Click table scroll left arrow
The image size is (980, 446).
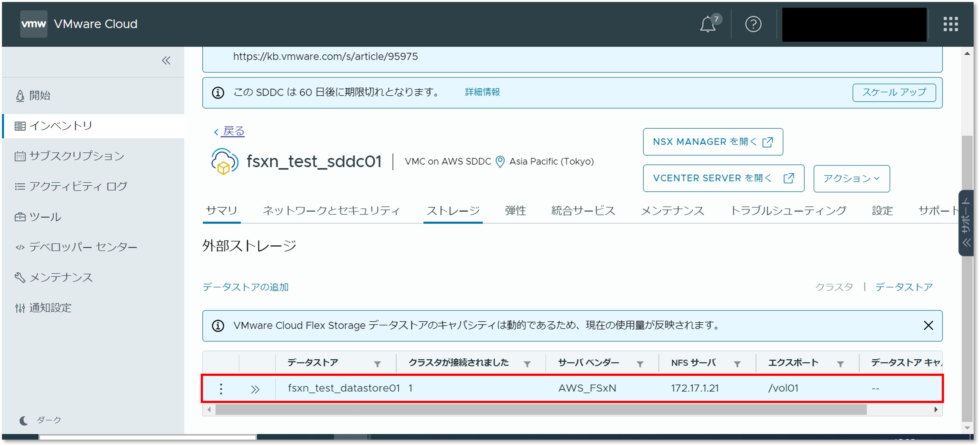point(209,410)
